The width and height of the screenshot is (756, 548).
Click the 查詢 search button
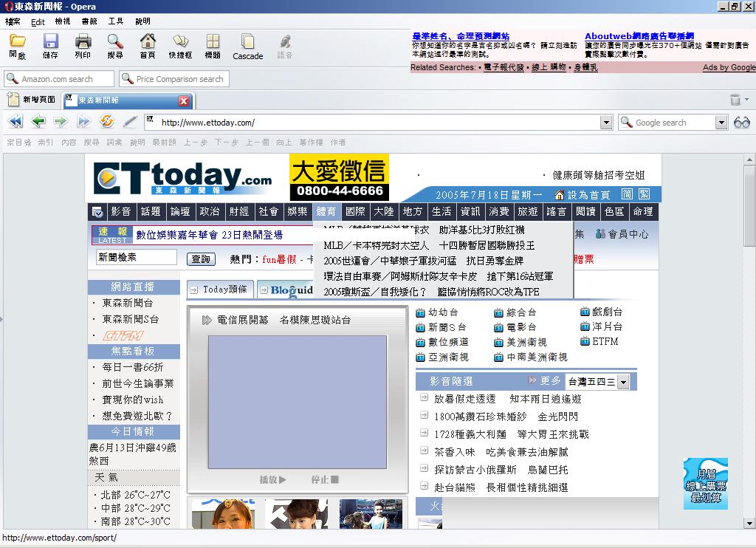click(201, 258)
